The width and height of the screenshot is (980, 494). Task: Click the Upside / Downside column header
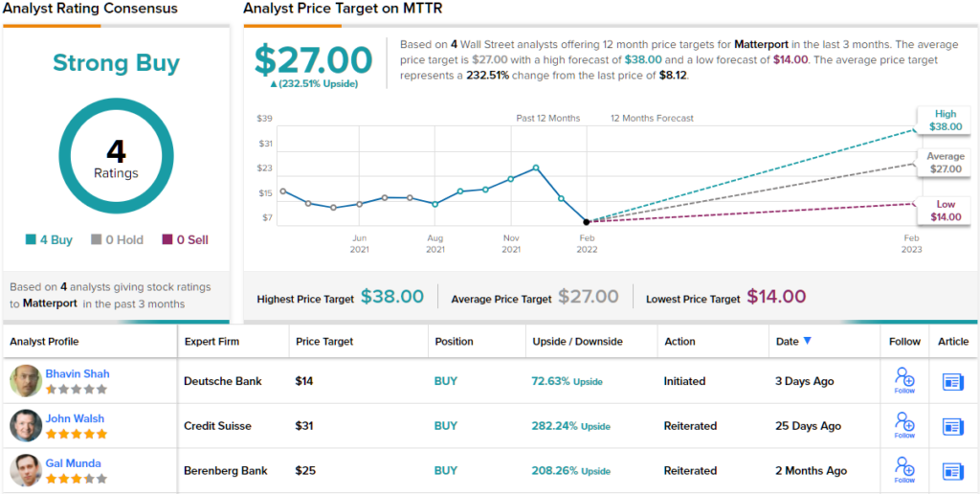[577, 342]
